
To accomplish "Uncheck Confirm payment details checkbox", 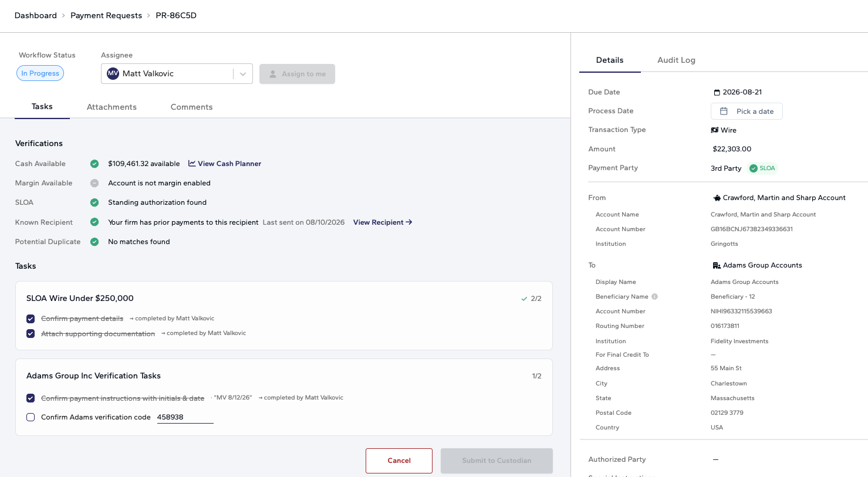I will [31, 319].
